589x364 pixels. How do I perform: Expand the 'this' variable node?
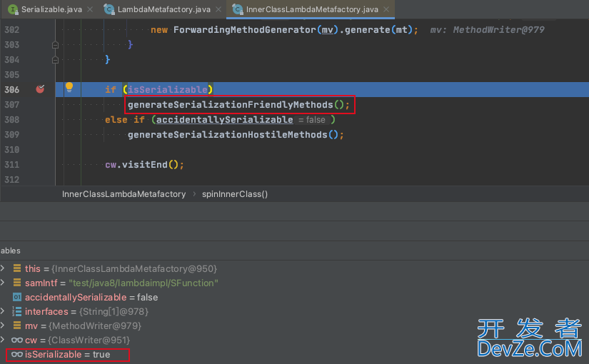tap(3, 268)
